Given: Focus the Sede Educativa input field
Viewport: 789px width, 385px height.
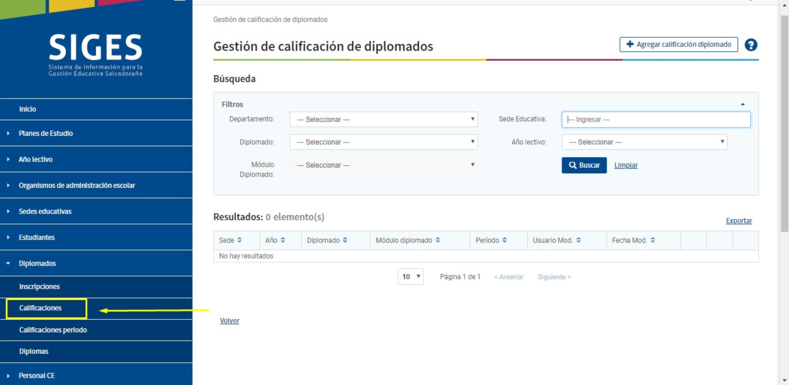Looking at the screenshot, I should click(x=656, y=119).
